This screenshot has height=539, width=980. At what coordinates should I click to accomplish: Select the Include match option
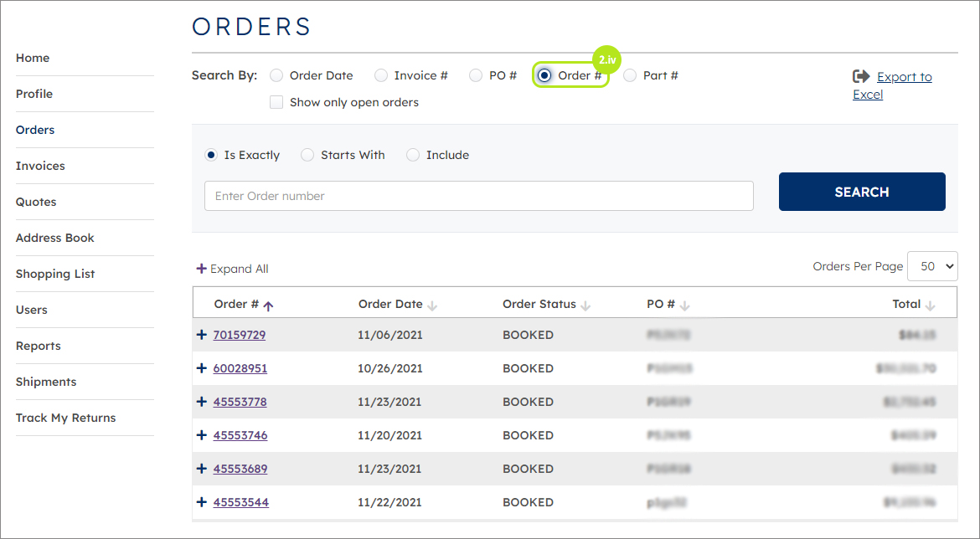(x=412, y=155)
